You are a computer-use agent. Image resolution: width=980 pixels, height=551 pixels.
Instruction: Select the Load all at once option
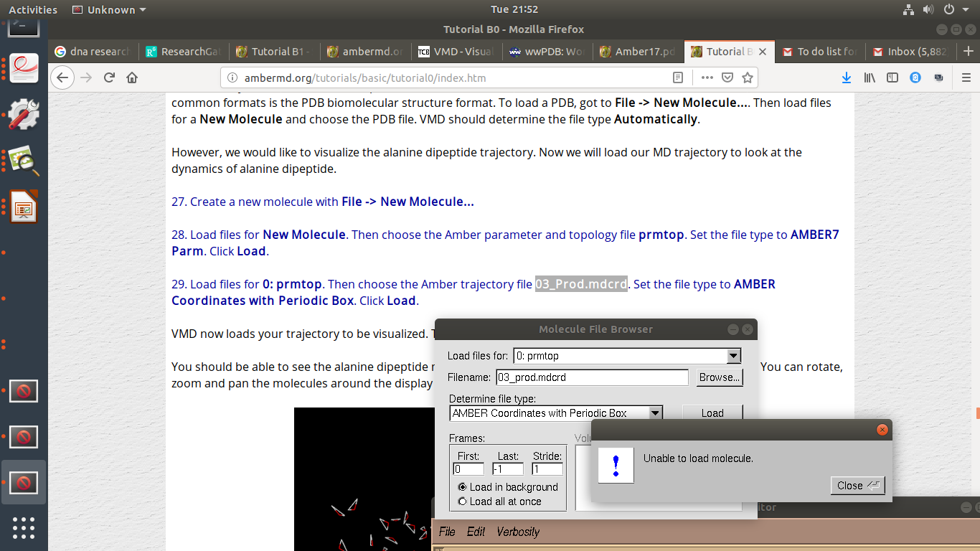[x=463, y=501]
